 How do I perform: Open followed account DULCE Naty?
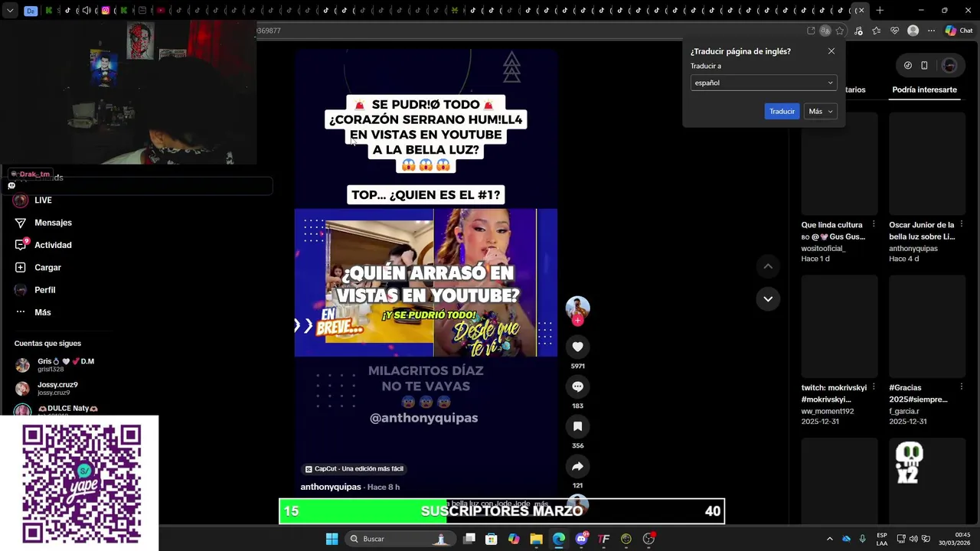[x=57, y=409]
